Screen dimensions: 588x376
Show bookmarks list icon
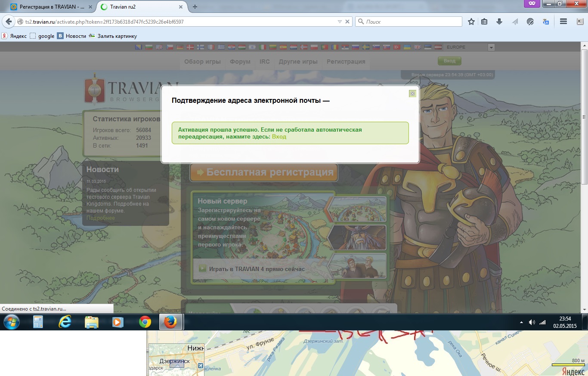484,22
